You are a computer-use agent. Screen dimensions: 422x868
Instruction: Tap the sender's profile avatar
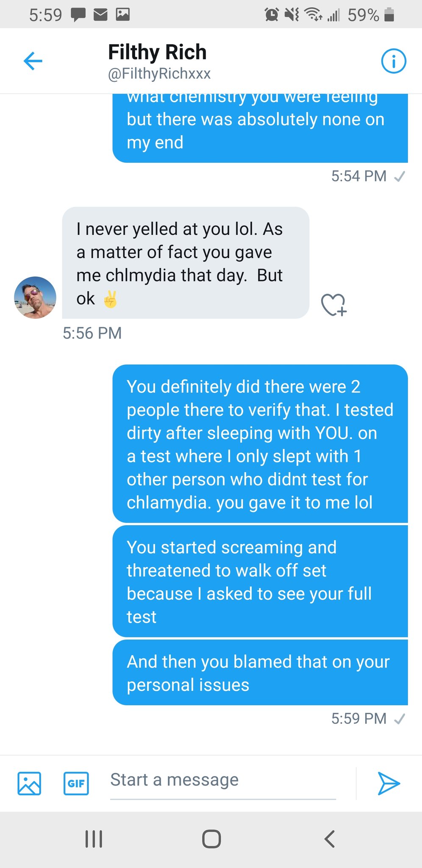35,298
